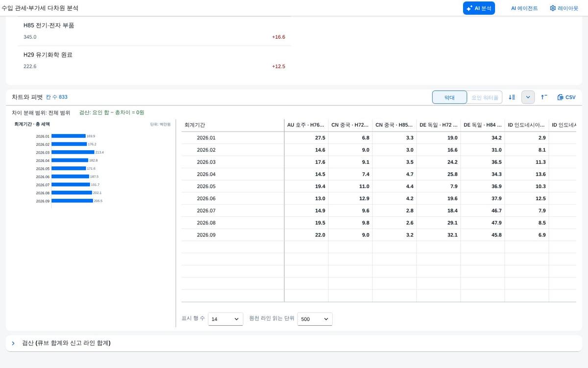This screenshot has height=368, width=588.
Task: Click the CN 중국 · H72 column header
Action: (x=350, y=125)
